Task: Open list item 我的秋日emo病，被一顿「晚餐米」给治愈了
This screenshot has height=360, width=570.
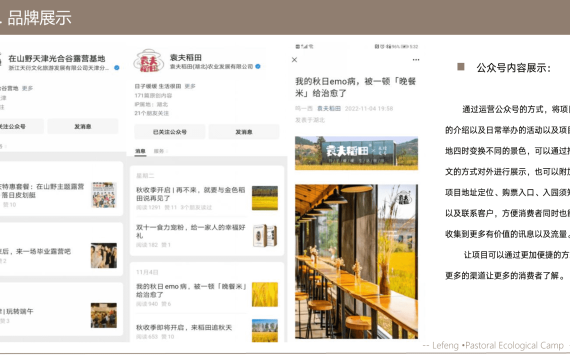Action: (191, 291)
